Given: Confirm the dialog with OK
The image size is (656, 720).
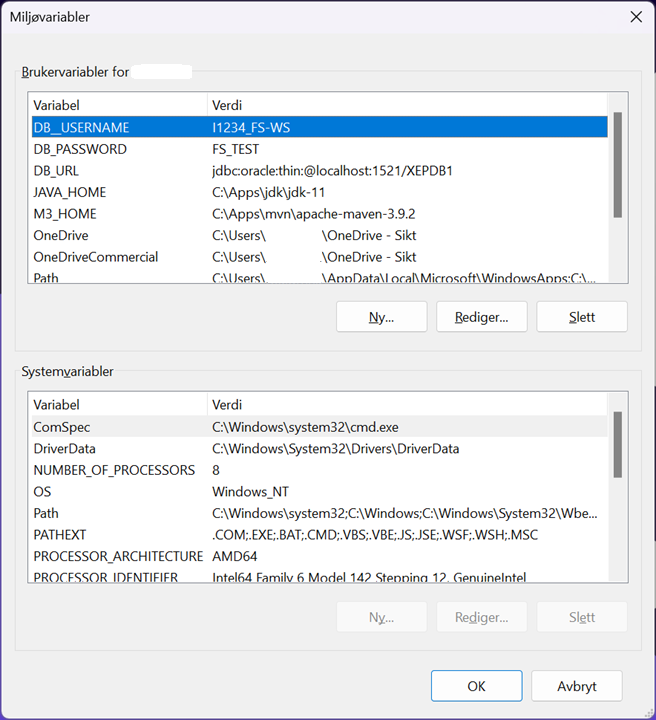Looking at the screenshot, I should tap(476, 686).
